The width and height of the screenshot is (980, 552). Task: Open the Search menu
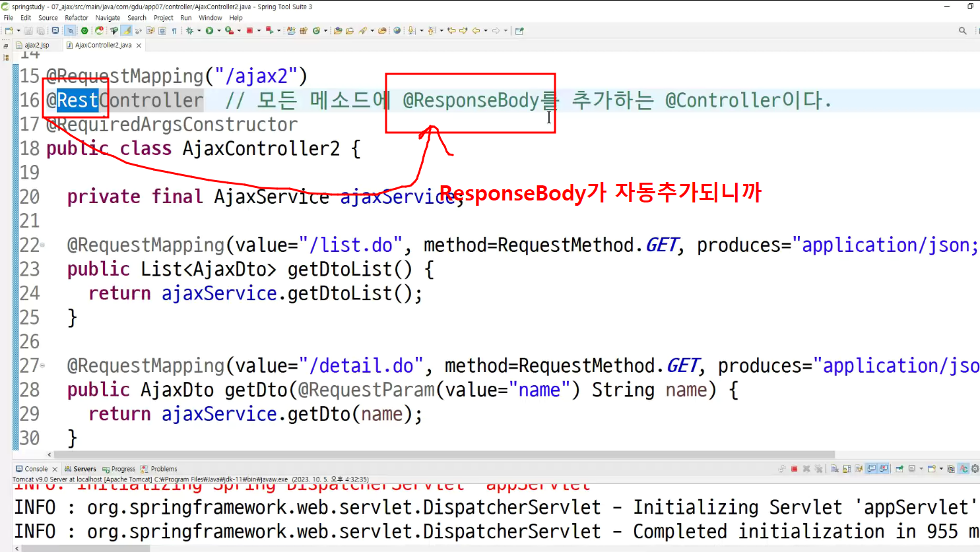[x=137, y=18]
